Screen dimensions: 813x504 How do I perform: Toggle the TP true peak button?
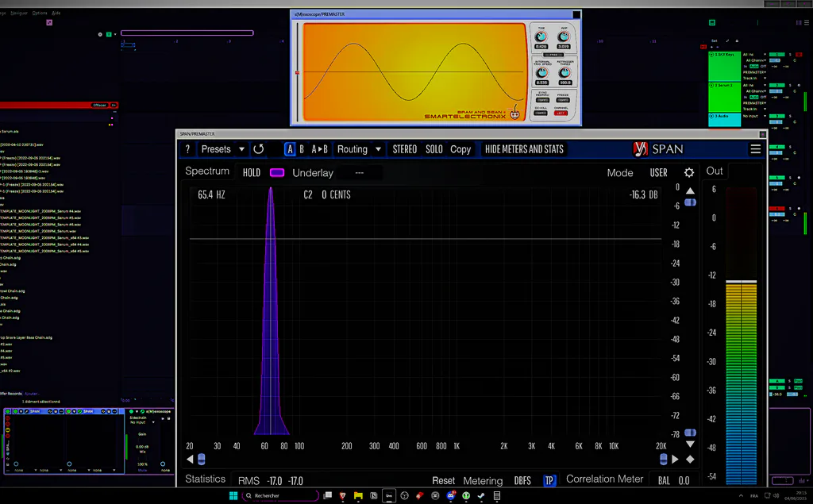(549, 481)
